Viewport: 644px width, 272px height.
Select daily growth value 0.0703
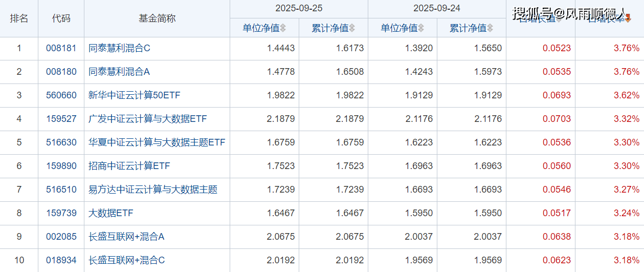557,119
